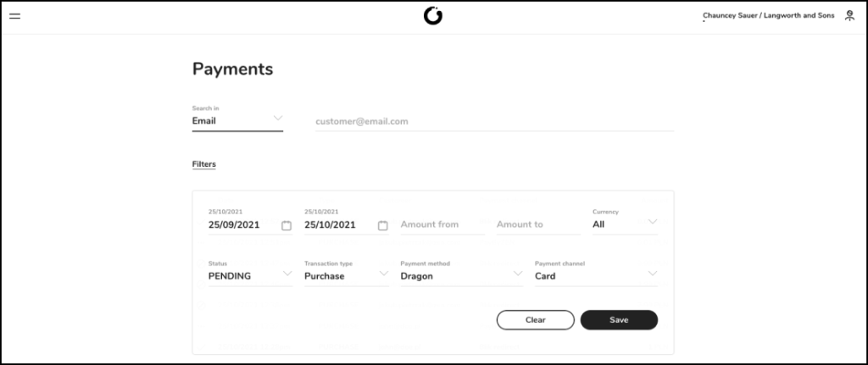Focus the customer email search field

(x=494, y=122)
